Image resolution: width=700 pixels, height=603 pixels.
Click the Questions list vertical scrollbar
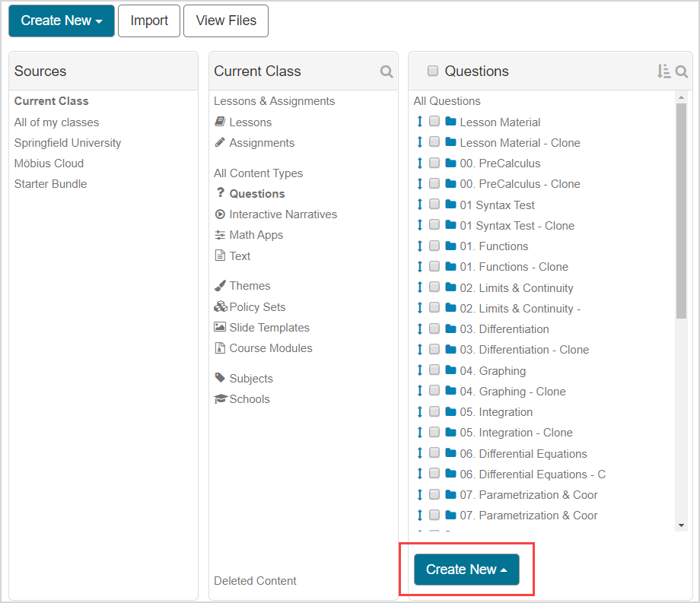pyautogui.click(x=681, y=213)
